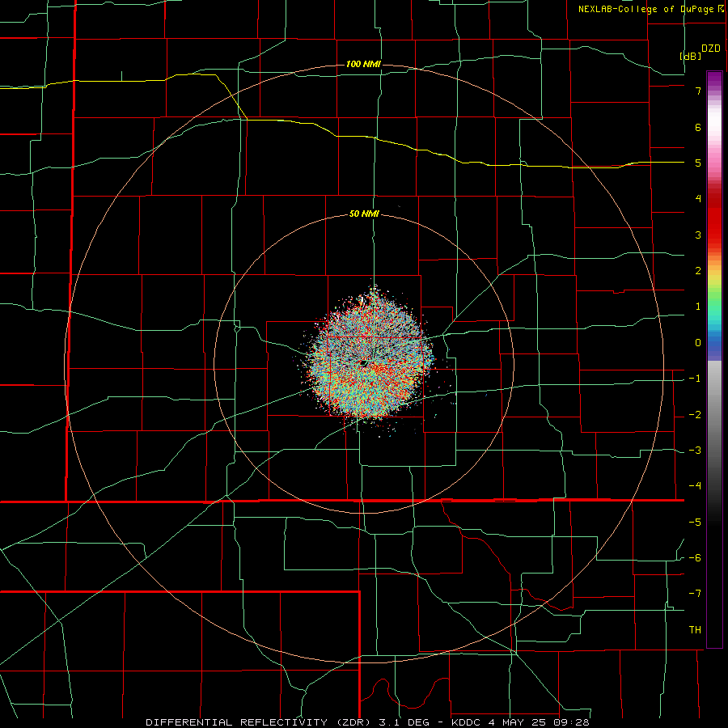Click the 7 value on the color scale

click(x=698, y=91)
